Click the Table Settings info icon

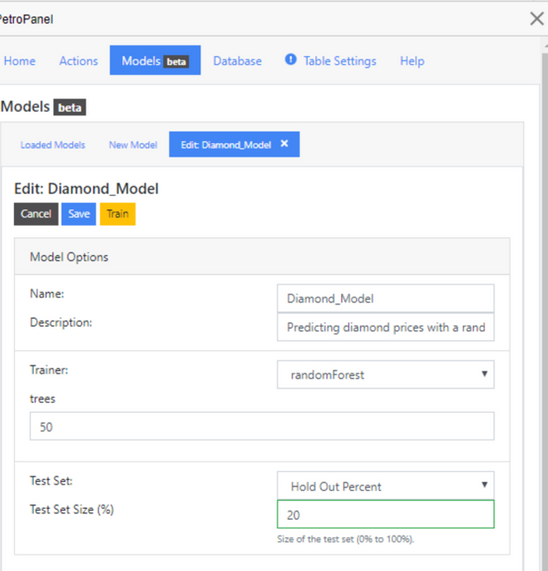point(291,59)
